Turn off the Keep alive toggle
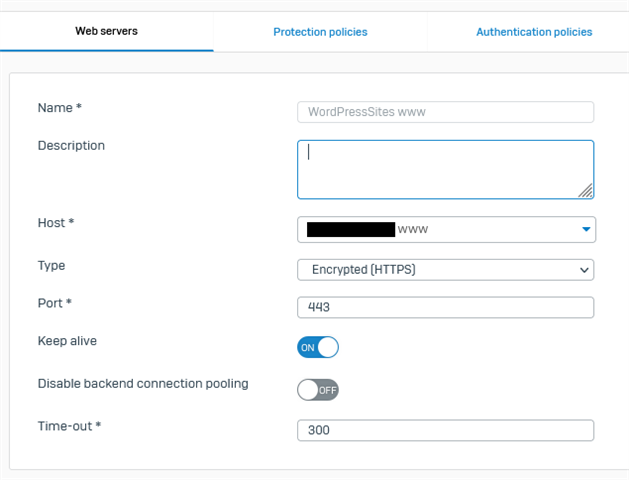 pos(318,347)
